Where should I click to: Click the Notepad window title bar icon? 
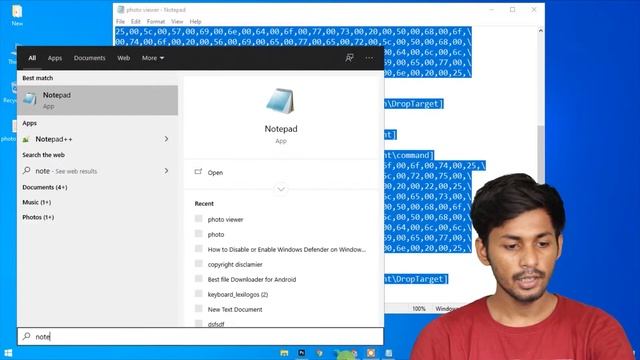tap(121, 9)
